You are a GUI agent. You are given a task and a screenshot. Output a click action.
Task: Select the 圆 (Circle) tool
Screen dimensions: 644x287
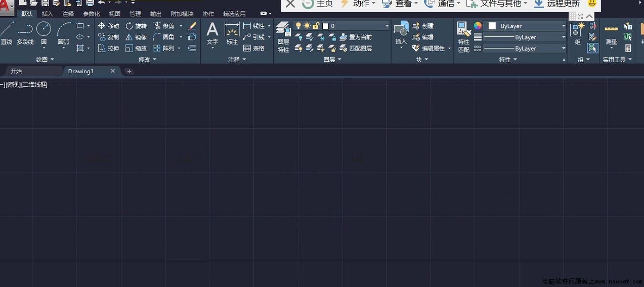44,34
